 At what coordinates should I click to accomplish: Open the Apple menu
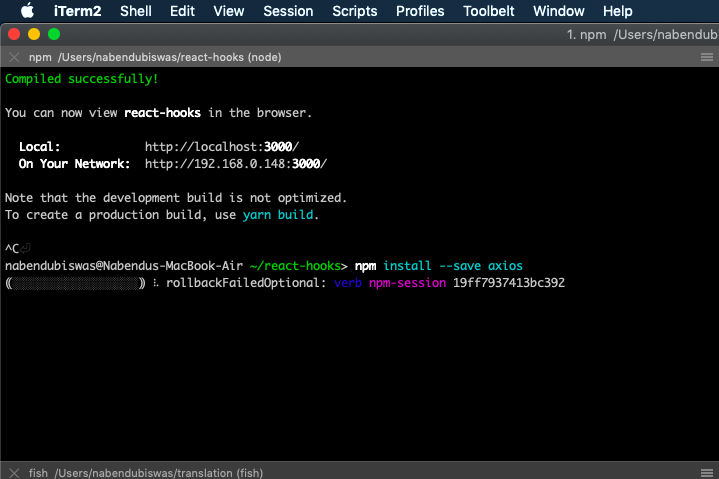click(x=27, y=11)
